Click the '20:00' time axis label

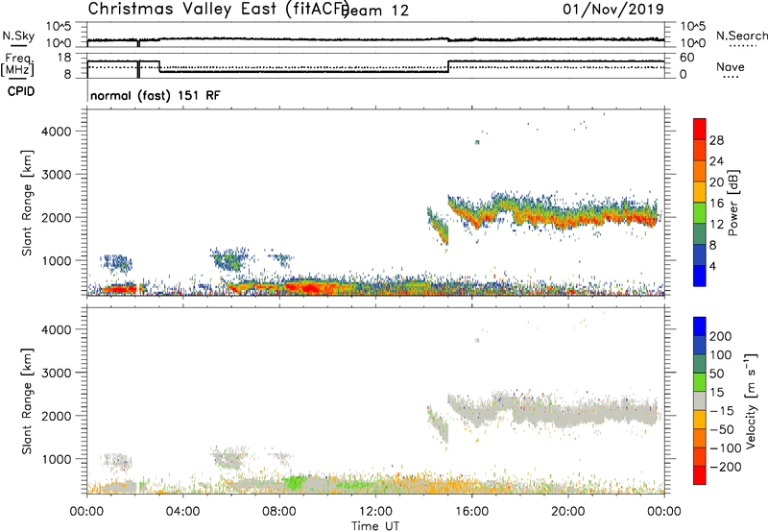(x=568, y=512)
